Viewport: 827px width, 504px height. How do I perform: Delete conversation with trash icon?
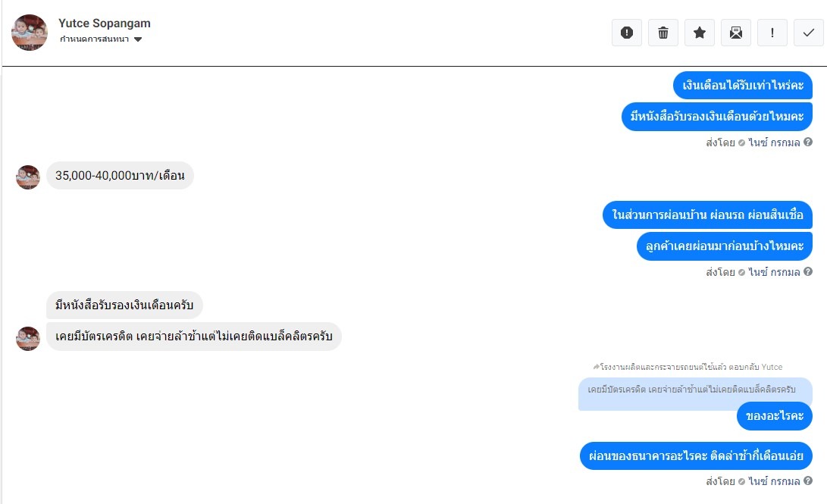pos(663,33)
